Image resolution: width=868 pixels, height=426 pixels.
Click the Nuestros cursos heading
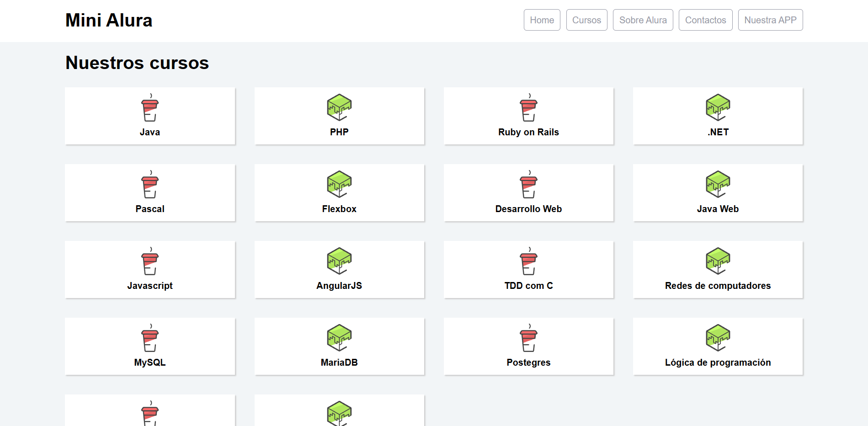(137, 63)
